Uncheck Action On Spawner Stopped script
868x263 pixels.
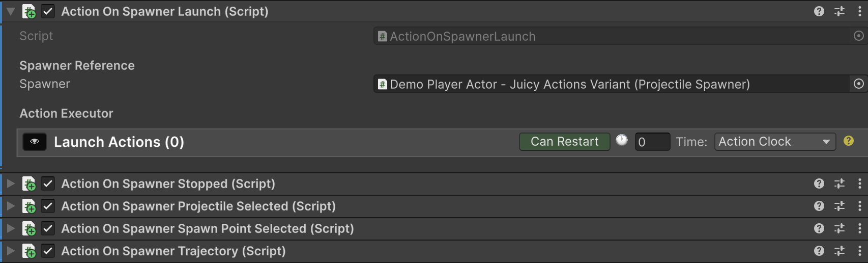click(48, 183)
